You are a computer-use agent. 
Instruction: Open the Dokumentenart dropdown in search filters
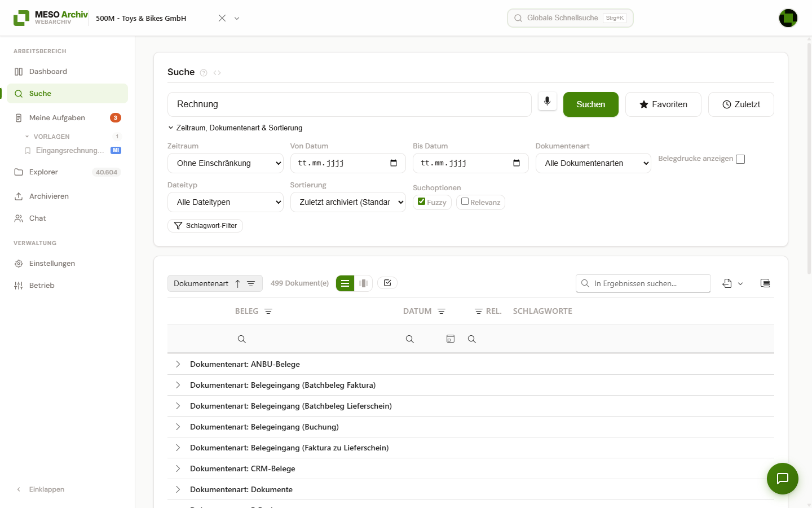[593, 163]
